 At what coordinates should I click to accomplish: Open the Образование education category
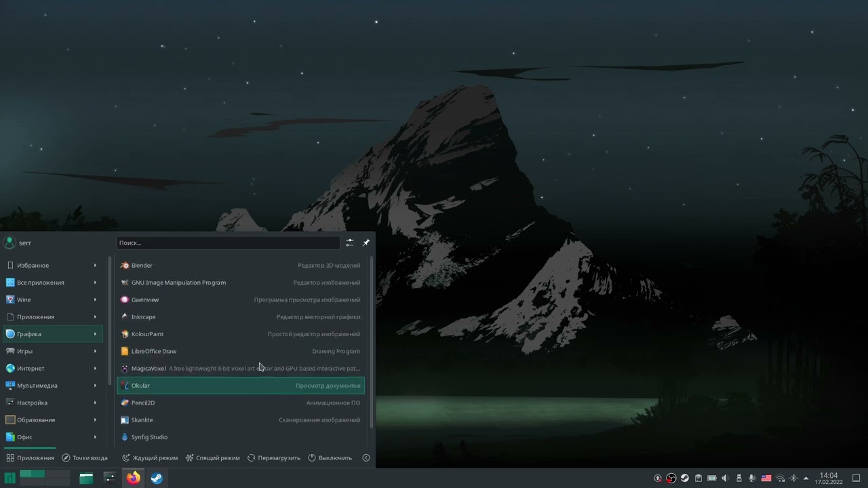pyautogui.click(x=53, y=420)
